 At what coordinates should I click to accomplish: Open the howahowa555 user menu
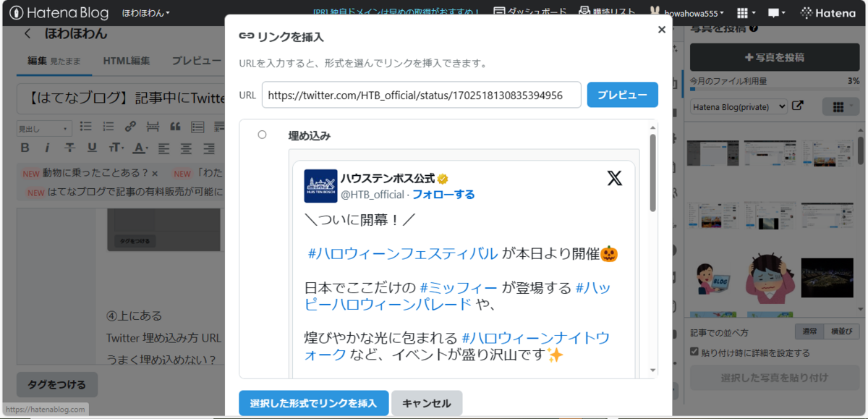coord(687,13)
